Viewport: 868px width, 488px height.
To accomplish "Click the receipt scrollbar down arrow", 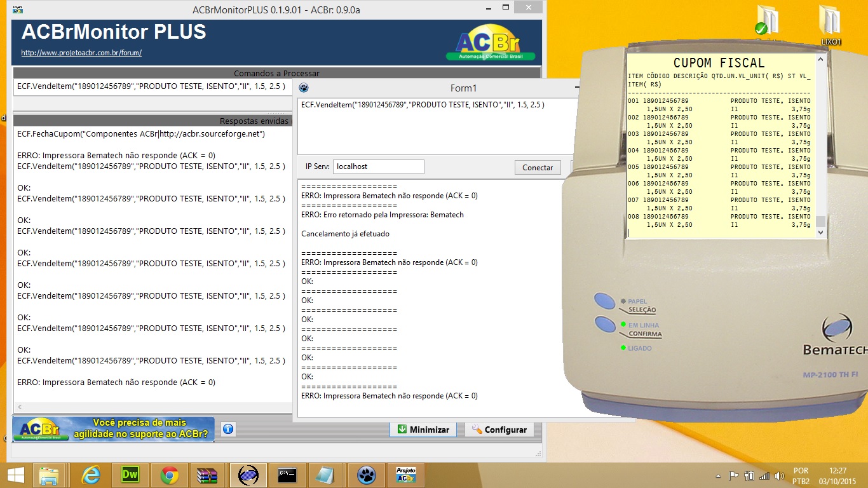I will 820,233.
